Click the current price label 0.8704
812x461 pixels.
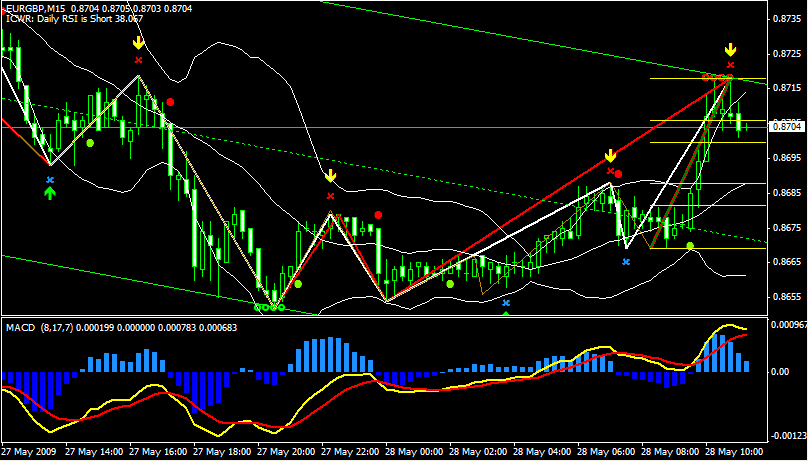[787, 126]
